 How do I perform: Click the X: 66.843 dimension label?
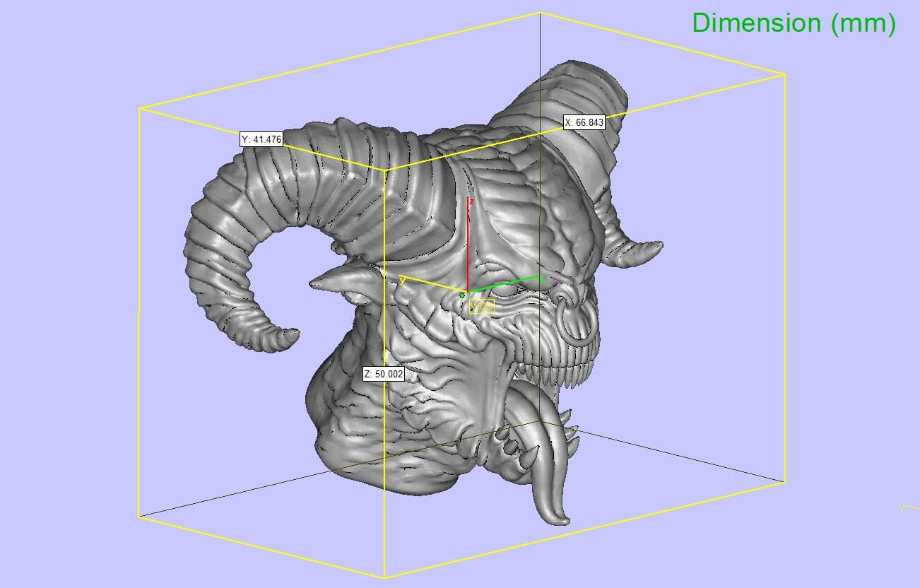[x=584, y=122]
